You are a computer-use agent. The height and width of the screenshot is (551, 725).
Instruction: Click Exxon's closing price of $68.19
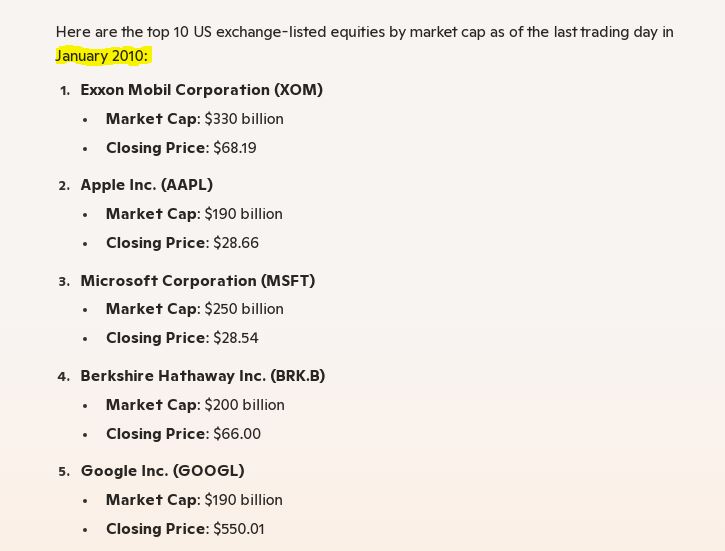pos(235,148)
